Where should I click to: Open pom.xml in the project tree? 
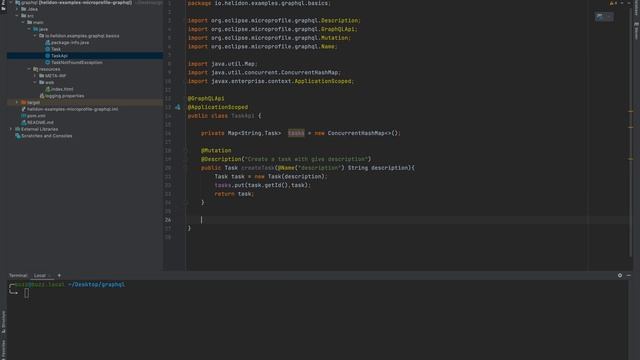pos(36,116)
